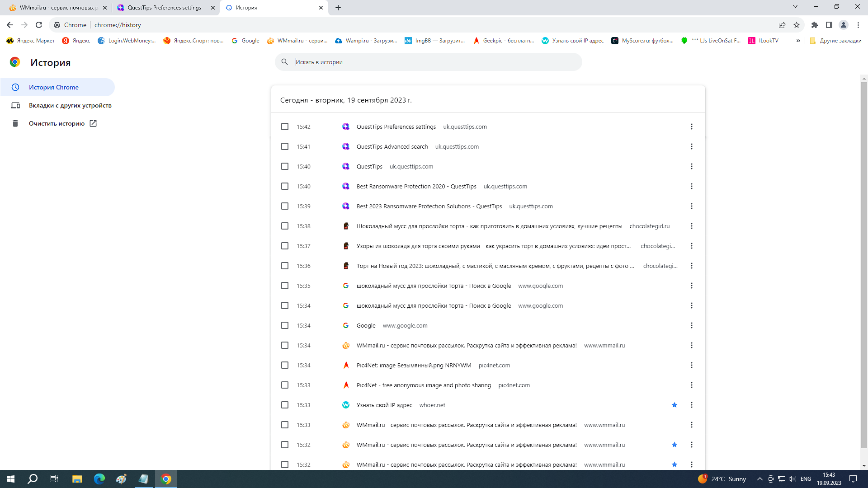The image size is (868, 488).
Task: Check the Best Ransomware Protection 2020 entry
Action: coord(285,186)
